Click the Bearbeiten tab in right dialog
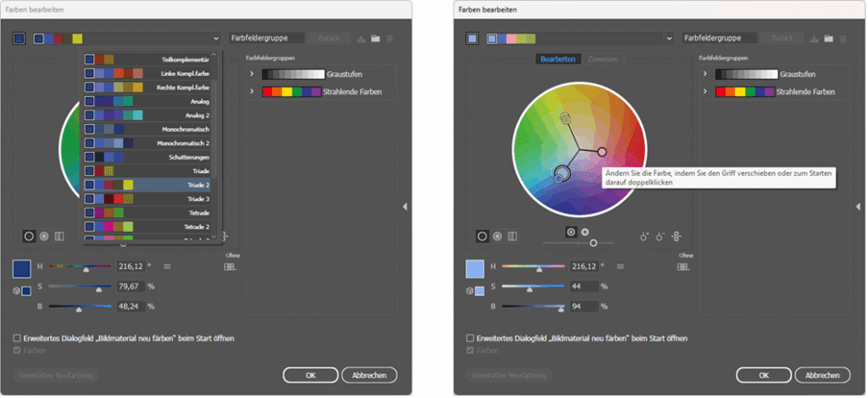Image resolution: width=868 pixels, height=398 pixels. click(559, 59)
